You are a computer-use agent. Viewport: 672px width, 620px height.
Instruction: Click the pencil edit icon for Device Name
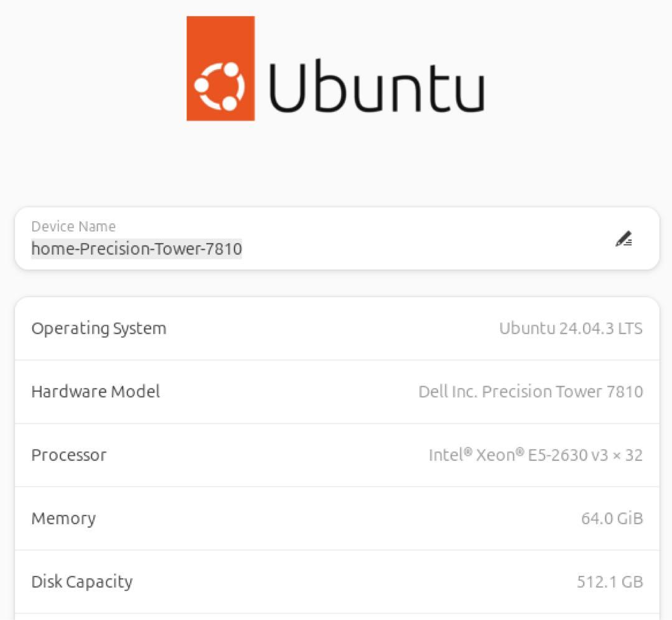623,239
